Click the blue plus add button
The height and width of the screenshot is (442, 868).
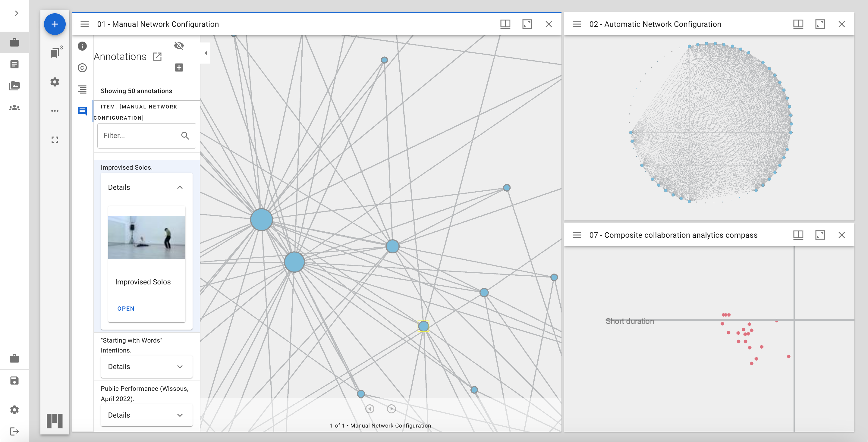point(55,24)
